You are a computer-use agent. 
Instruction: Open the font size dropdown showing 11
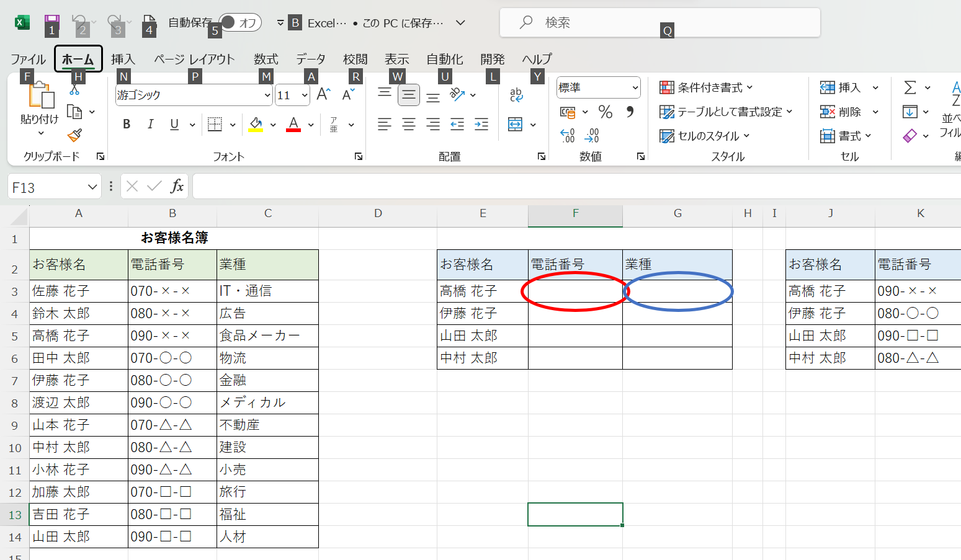305,95
